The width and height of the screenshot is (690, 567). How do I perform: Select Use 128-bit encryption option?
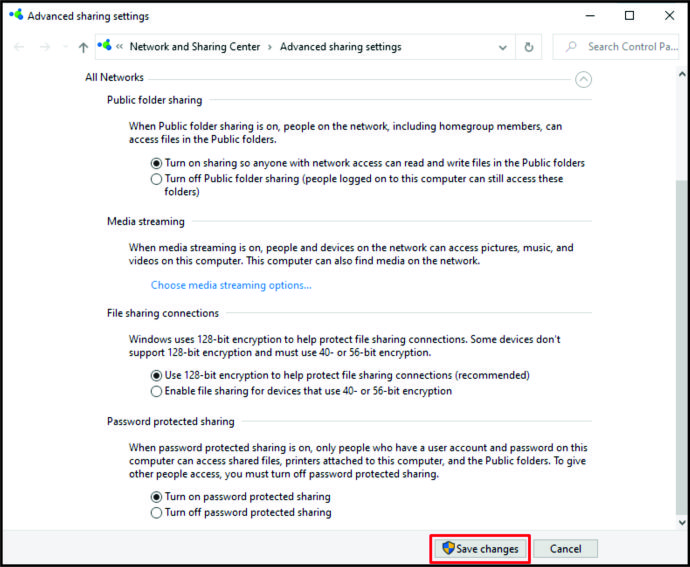(340, 376)
